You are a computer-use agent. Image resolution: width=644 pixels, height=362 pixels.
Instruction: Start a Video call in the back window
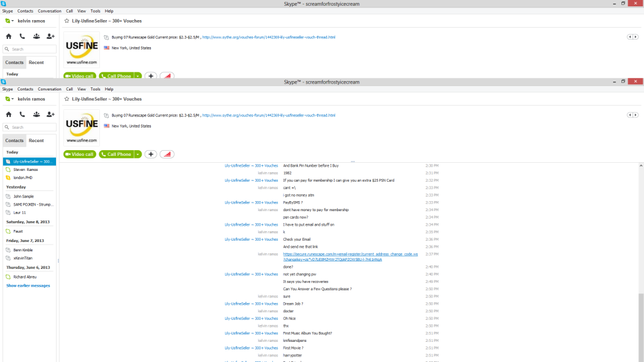(80, 76)
